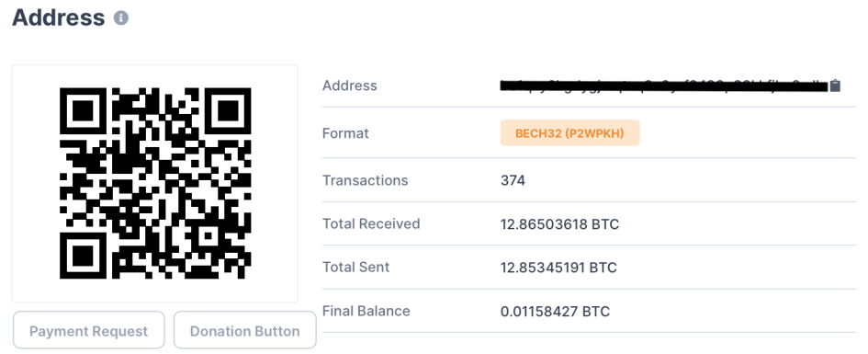Screen dimensions: 868x354
Task: Click the Address heading title
Action: tap(58, 17)
